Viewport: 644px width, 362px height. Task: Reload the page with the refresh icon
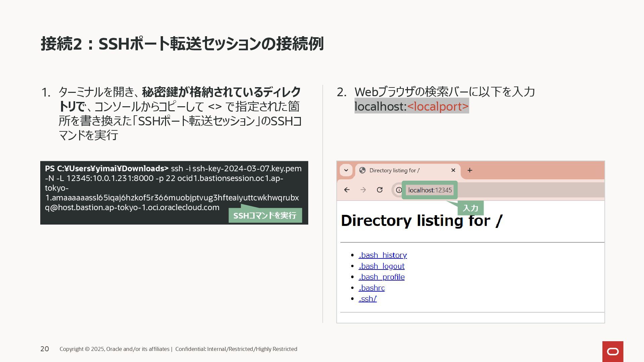click(x=380, y=190)
